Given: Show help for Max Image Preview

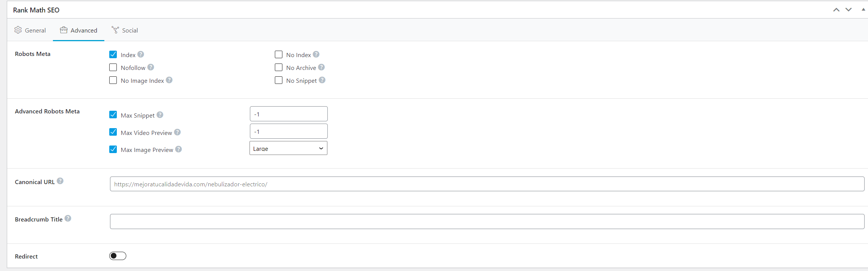Looking at the screenshot, I should (x=178, y=149).
